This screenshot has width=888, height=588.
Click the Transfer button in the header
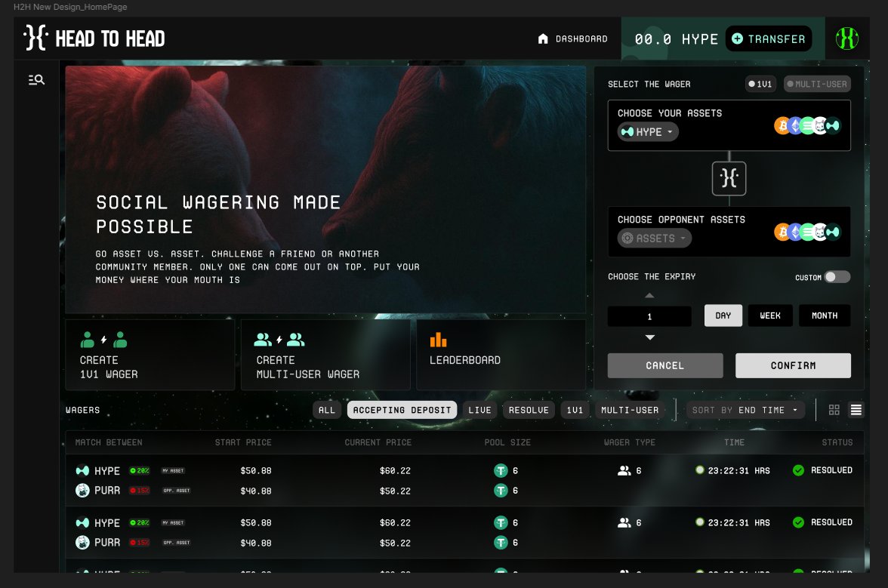(768, 38)
